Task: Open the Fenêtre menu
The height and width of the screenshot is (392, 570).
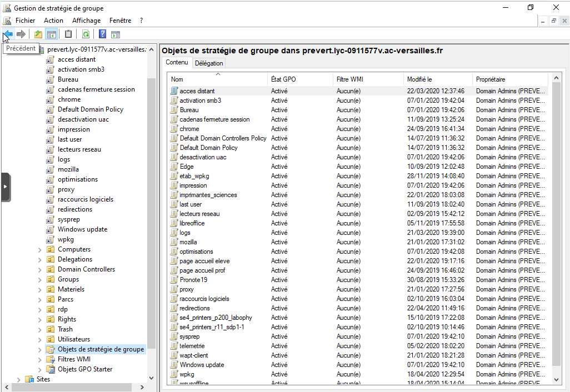Action: click(120, 21)
